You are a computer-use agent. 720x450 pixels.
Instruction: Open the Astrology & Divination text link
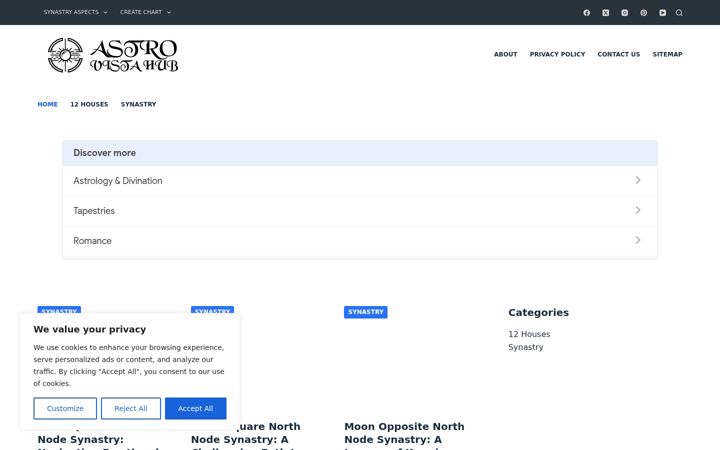click(x=118, y=180)
